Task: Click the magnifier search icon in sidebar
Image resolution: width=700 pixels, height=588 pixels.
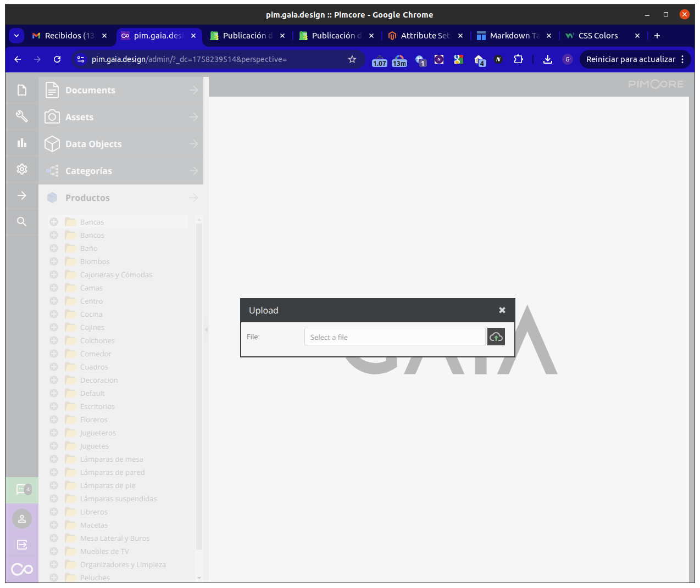Action: tap(22, 222)
